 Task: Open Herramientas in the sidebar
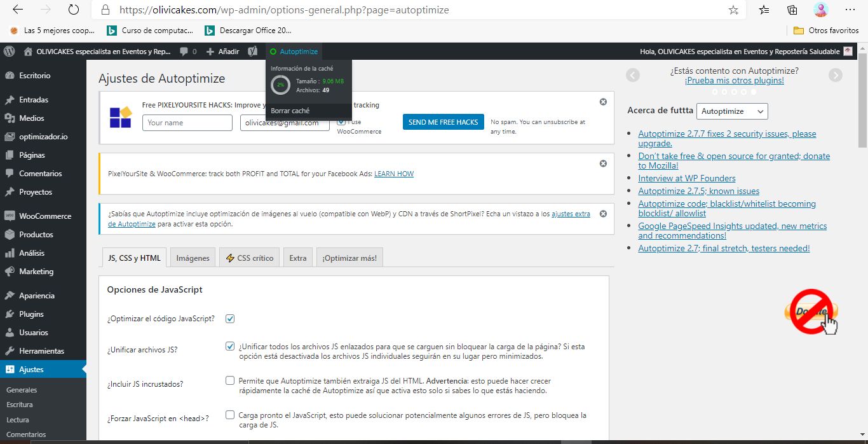coord(43,351)
